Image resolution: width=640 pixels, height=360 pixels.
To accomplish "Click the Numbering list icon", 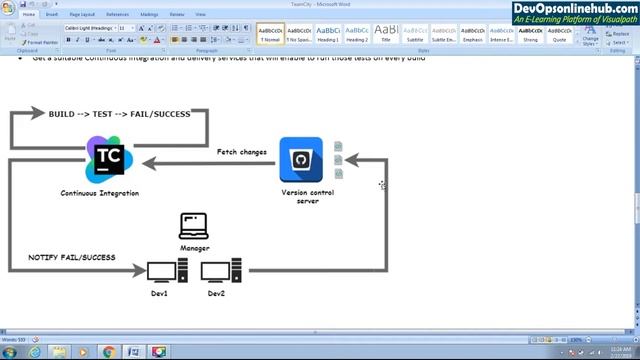I will pos(189,28).
